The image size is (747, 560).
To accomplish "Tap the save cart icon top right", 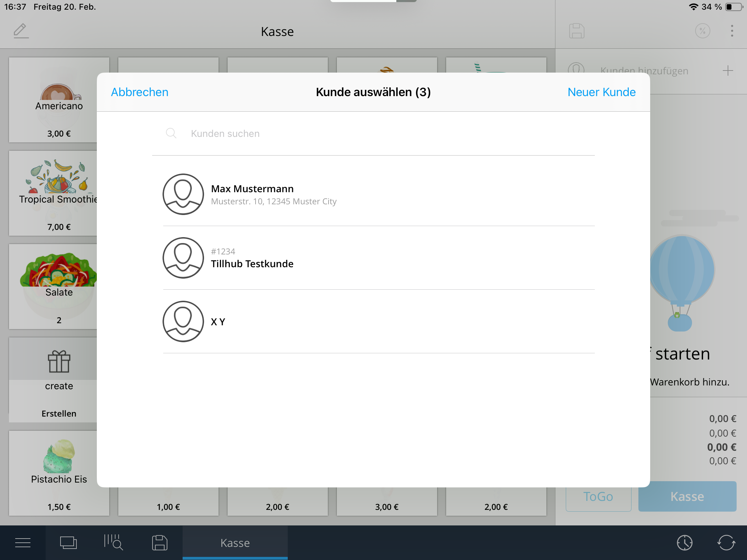I will coord(577,31).
